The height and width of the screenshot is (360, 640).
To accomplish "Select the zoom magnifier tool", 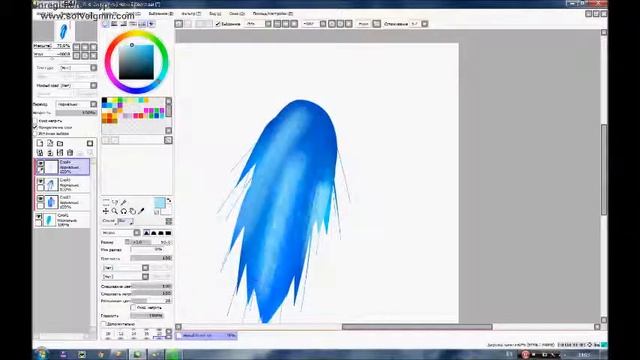I will pos(115,211).
